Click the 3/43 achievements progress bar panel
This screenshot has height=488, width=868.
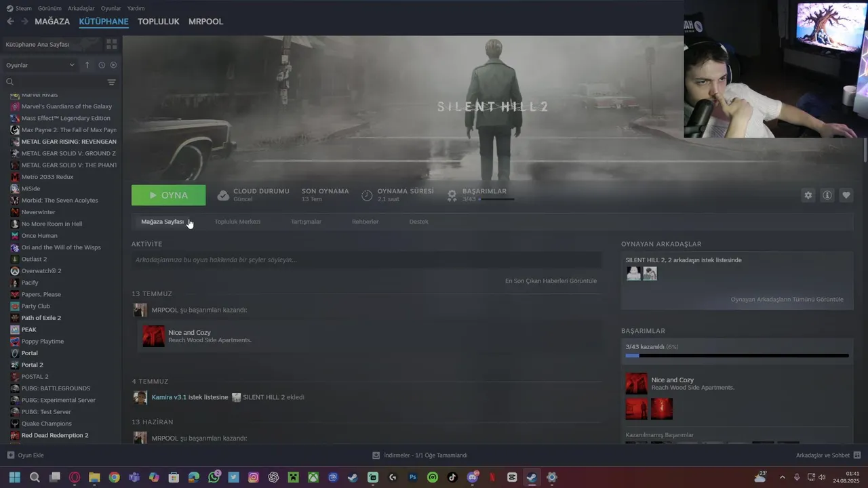tap(737, 351)
